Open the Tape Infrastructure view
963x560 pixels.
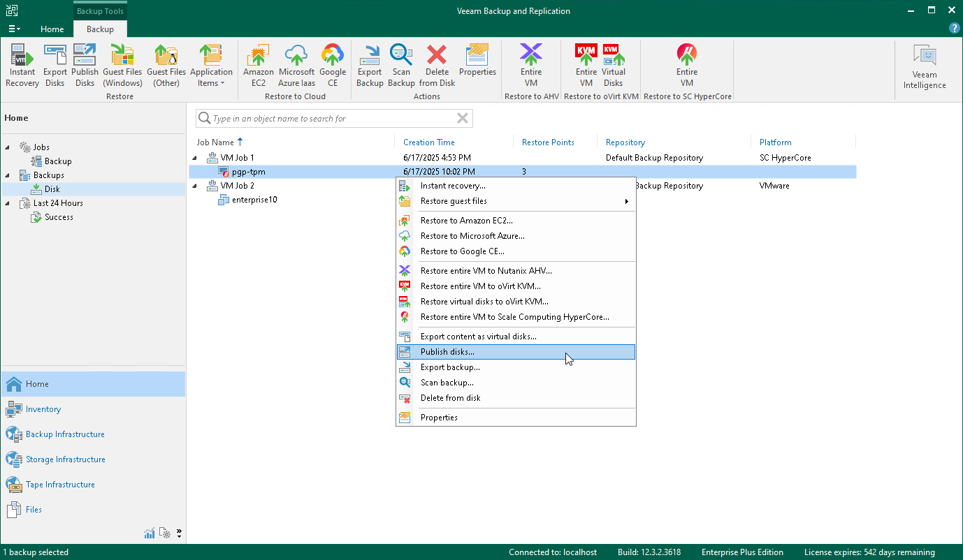(x=93, y=485)
